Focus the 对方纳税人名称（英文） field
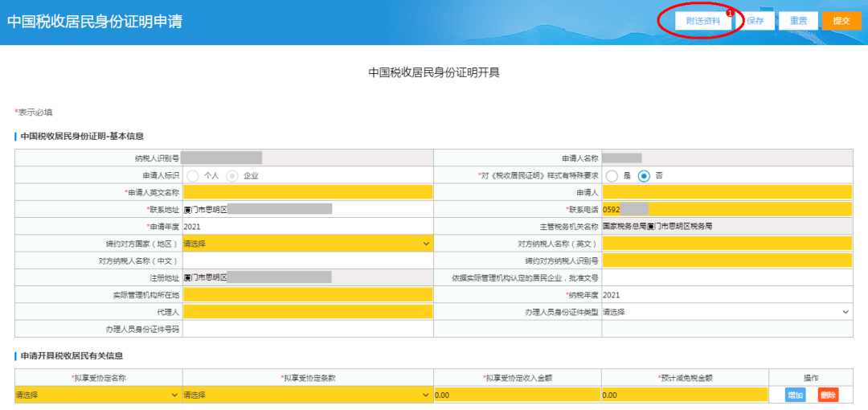The width and height of the screenshot is (868, 410). (727, 244)
